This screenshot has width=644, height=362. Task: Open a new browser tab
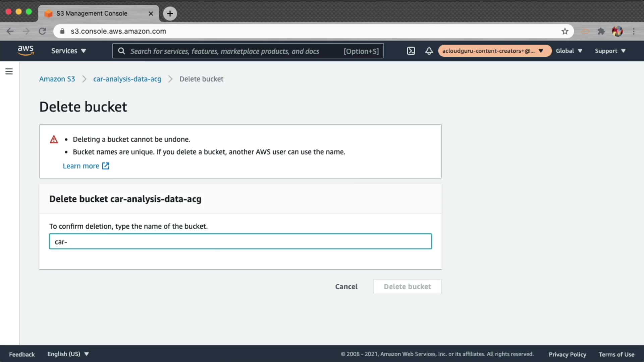(x=170, y=13)
